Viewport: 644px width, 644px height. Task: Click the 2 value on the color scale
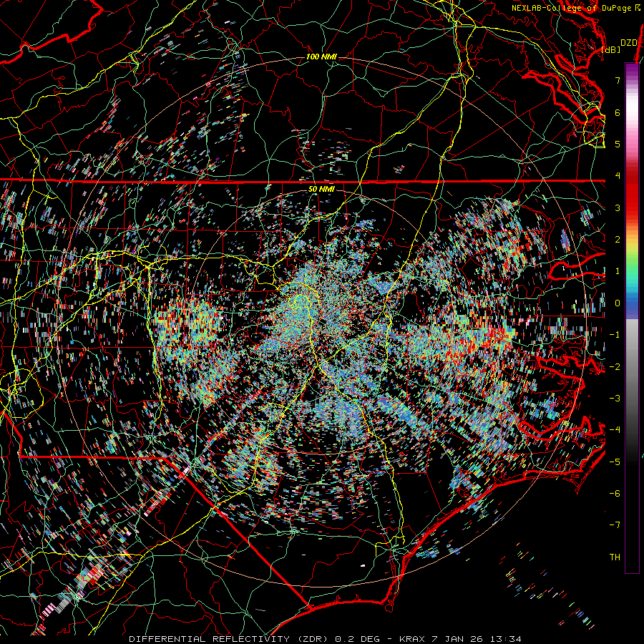click(618, 240)
